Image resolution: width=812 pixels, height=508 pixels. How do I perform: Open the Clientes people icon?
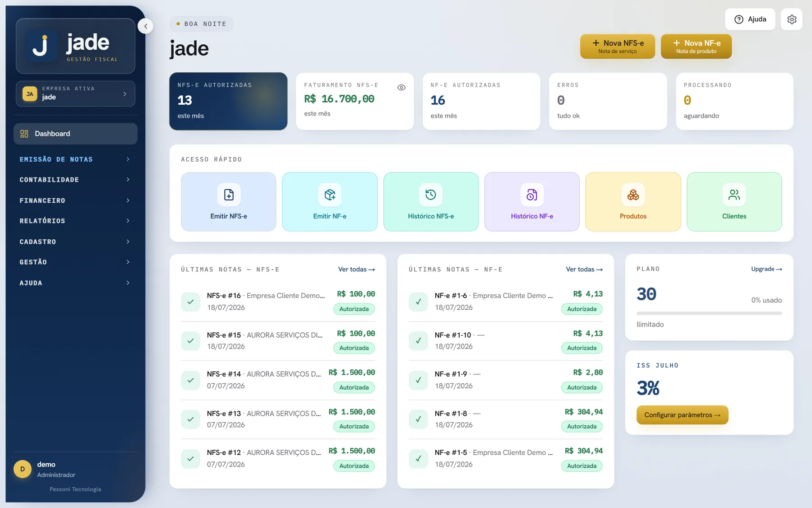[734, 195]
